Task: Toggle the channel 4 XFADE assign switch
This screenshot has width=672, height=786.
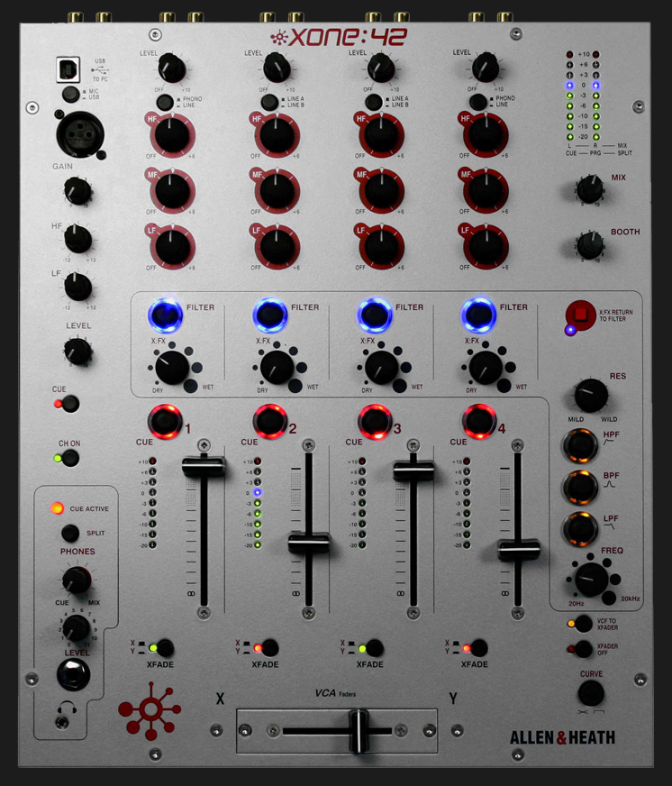Action: click(x=478, y=648)
